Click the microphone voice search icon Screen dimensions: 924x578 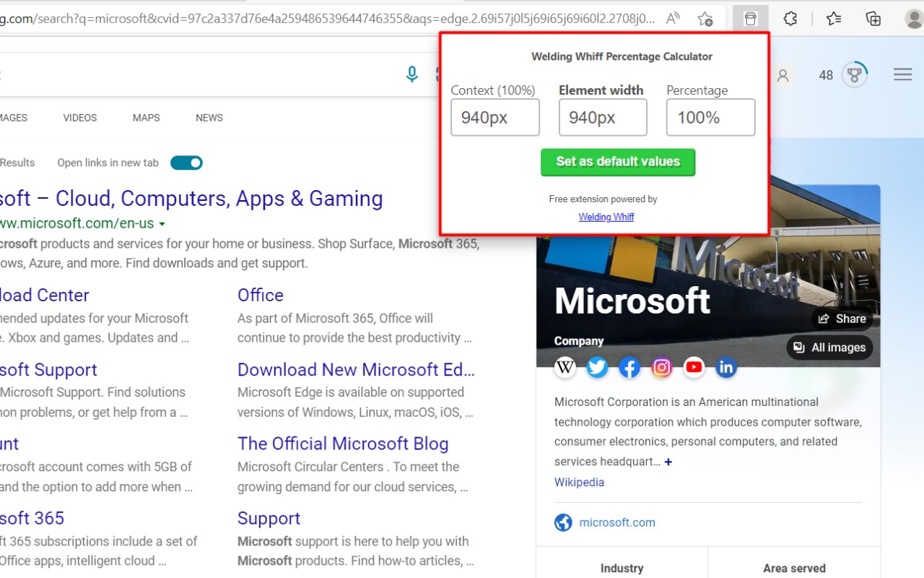(x=412, y=74)
